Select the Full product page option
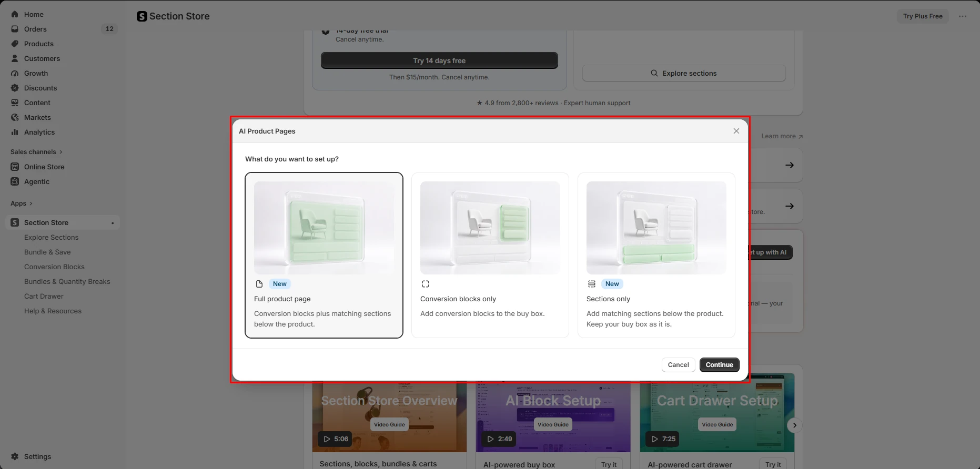The image size is (980, 469). click(x=324, y=255)
